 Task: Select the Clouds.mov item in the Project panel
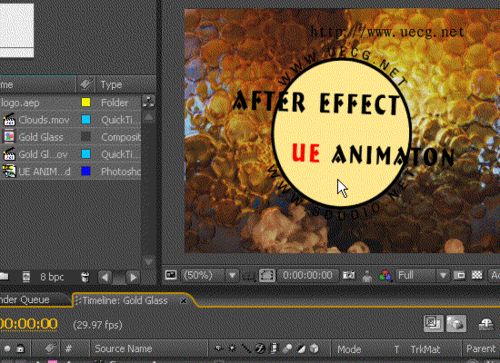tap(44, 120)
